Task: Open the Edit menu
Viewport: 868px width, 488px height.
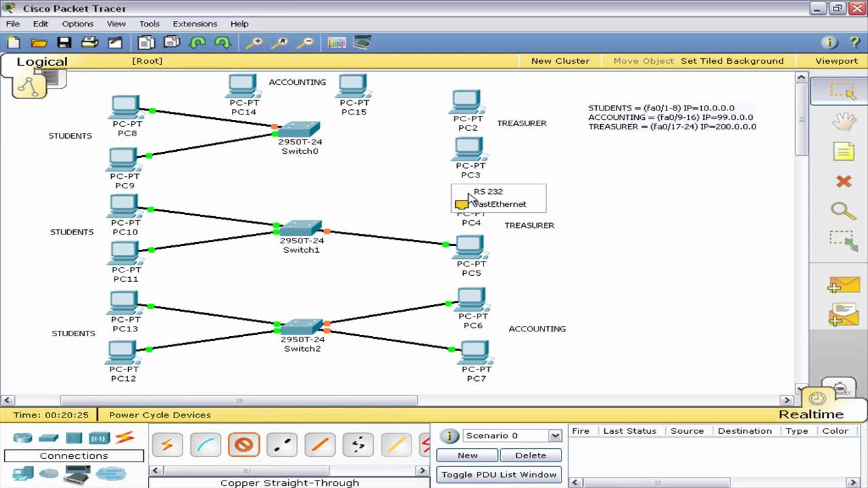Action: [41, 24]
